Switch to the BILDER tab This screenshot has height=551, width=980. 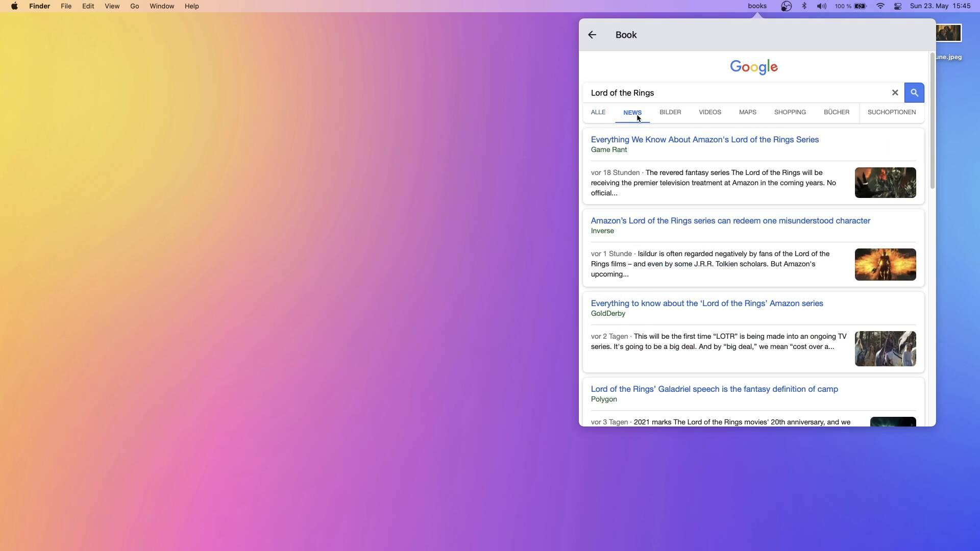(670, 112)
